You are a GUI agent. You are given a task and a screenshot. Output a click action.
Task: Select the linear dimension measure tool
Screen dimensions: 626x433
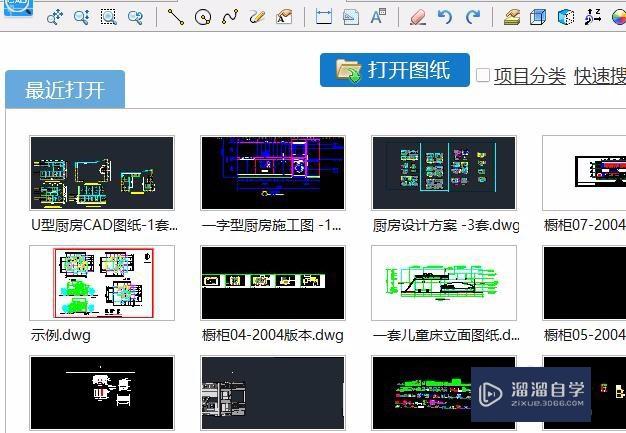tap(324, 17)
